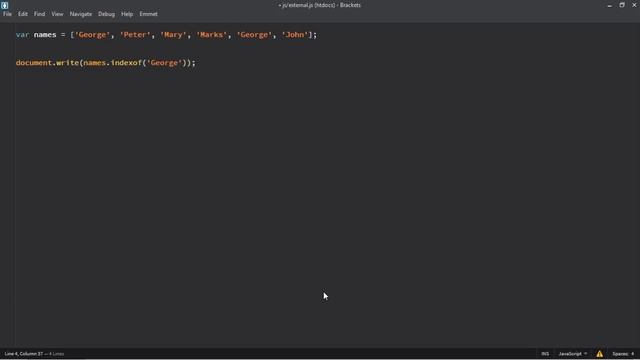Click the window title text 'js/external.js (htdocs) - Brackets'
640x360 pixels.
tap(321, 5)
